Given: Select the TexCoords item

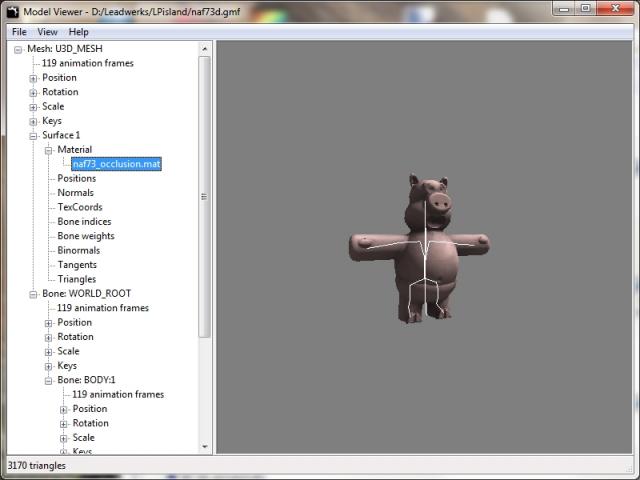Looking at the screenshot, I should (x=79, y=207).
